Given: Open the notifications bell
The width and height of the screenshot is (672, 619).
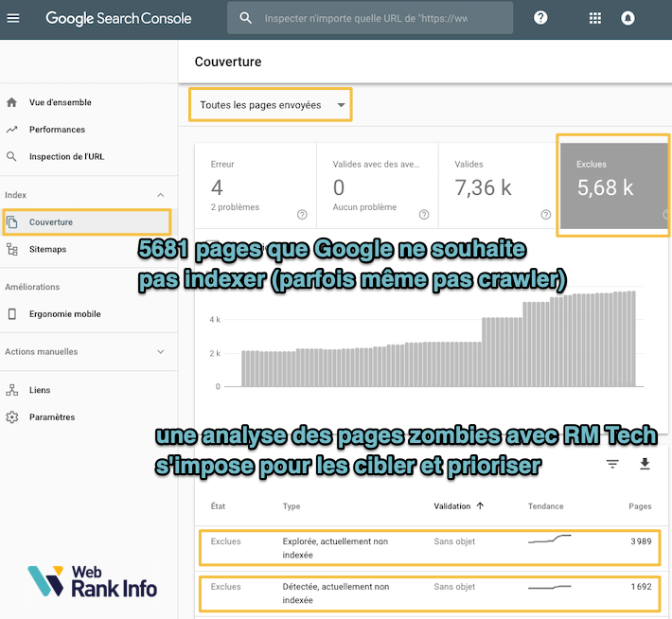Looking at the screenshot, I should tap(628, 18).
